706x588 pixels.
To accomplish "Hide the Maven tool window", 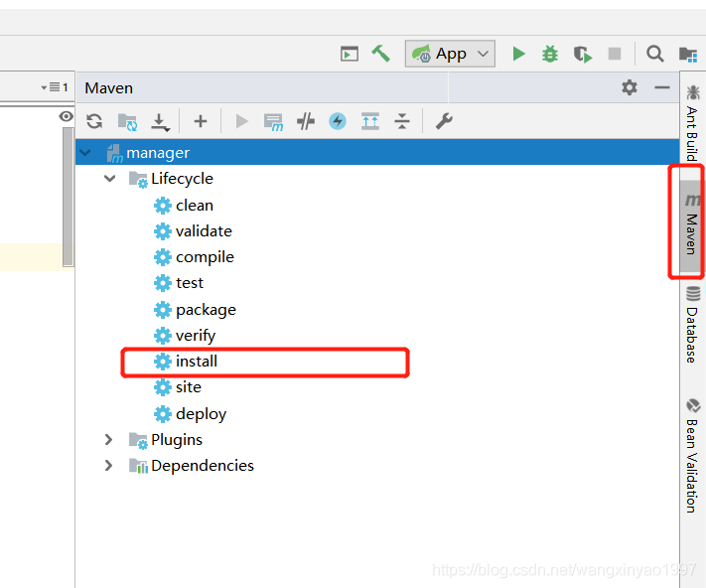I will click(662, 87).
